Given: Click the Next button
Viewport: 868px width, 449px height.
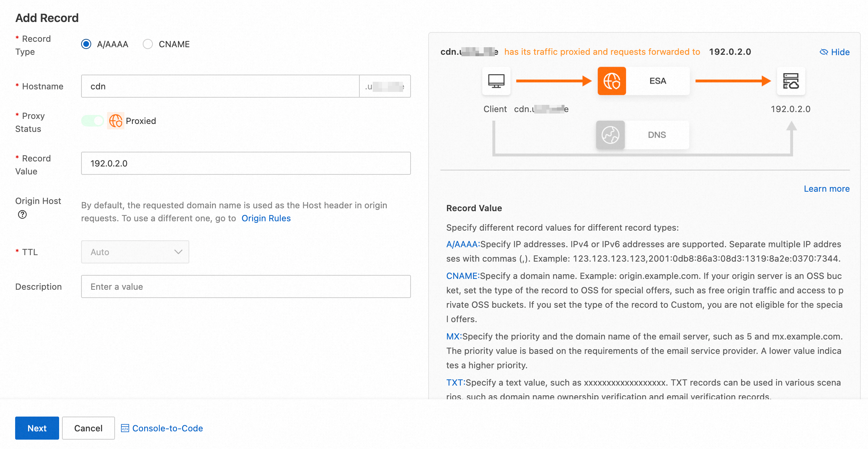Looking at the screenshot, I should [37, 428].
